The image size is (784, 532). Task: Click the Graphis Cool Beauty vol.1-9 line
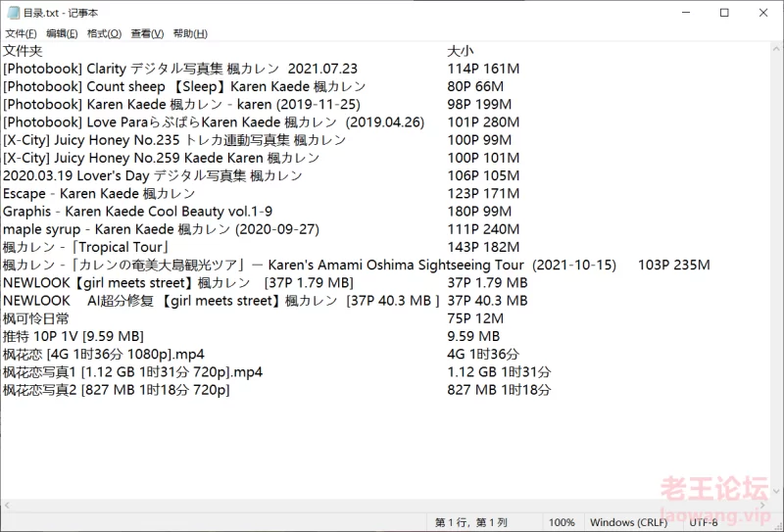[x=137, y=212]
